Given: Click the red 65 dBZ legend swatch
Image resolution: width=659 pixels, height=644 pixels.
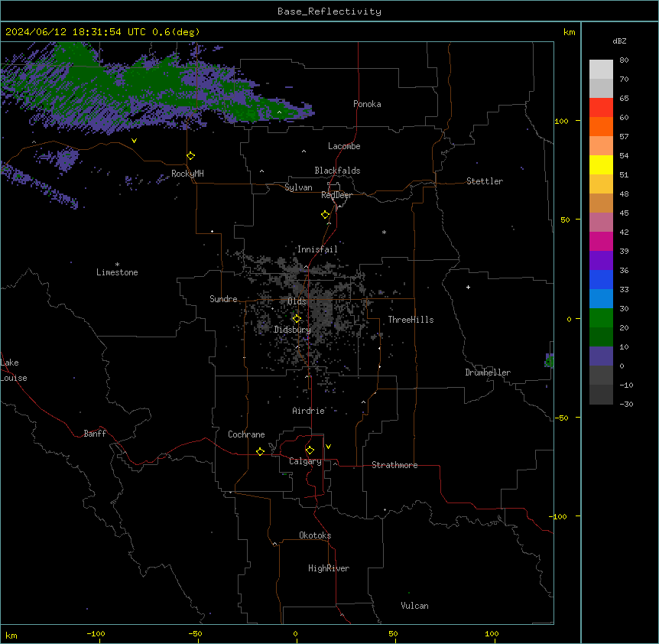Looking at the screenshot, I should [601, 107].
